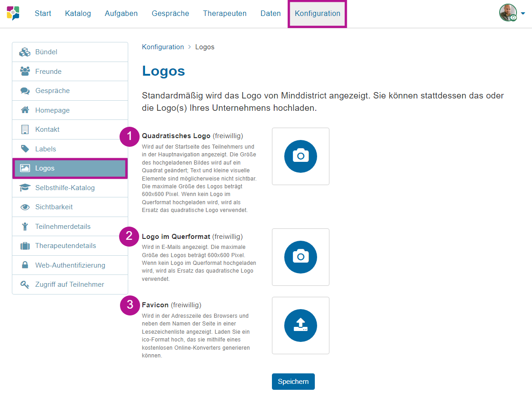Open Gespräche in the top navigation
532x398 pixels.
coord(170,14)
